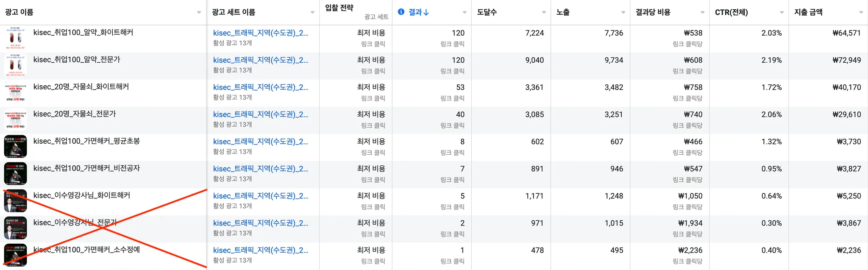Viewport: 868px width, 270px height.
Task: Expand the 광고 세트 이름 column dropdown
Action: (312, 12)
